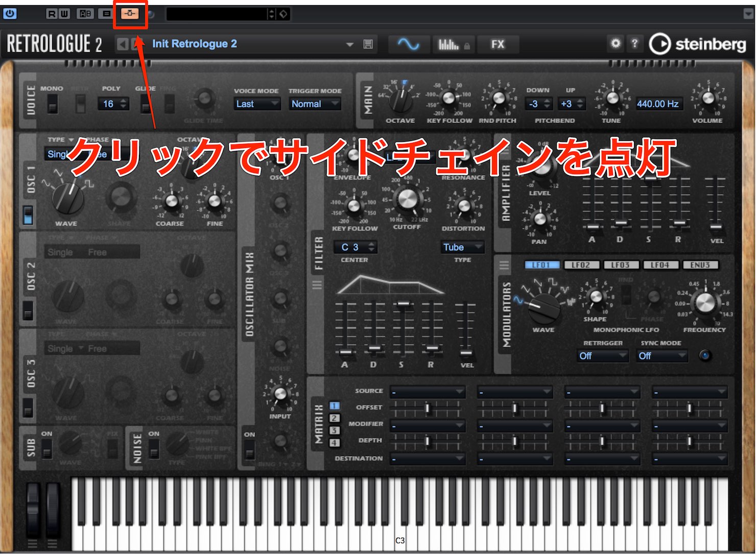Click the amplifier envelope VEL fader

pyautogui.click(x=716, y=227)
